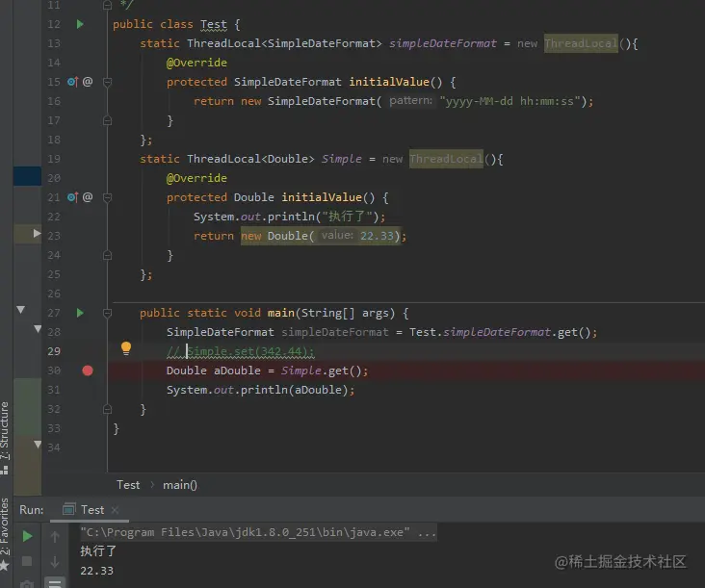Click new Double expression on line 23
The height and width of the screenshot is (588, 705).
320,236
